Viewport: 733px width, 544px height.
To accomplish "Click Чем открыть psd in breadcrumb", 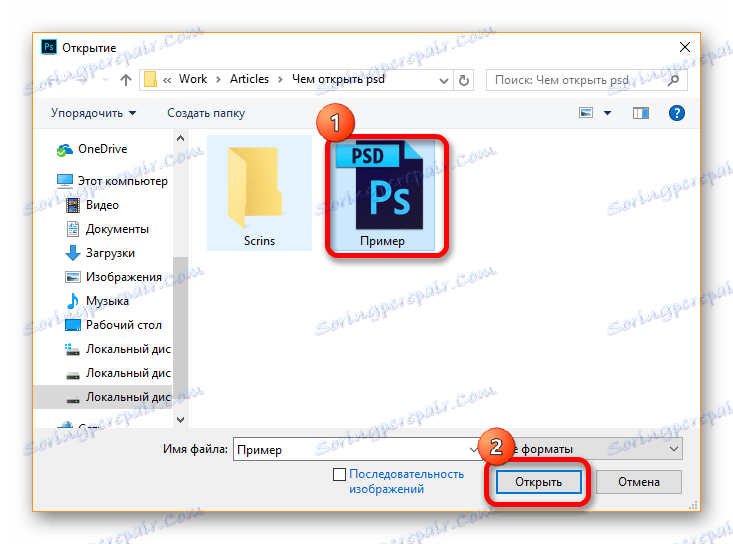I will 338,79.
